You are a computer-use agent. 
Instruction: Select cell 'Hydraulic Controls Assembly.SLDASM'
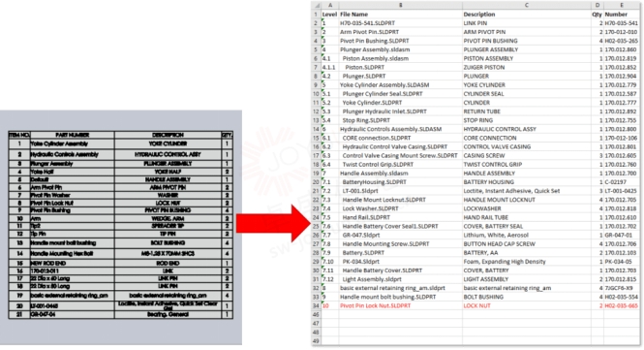[401, 129]
